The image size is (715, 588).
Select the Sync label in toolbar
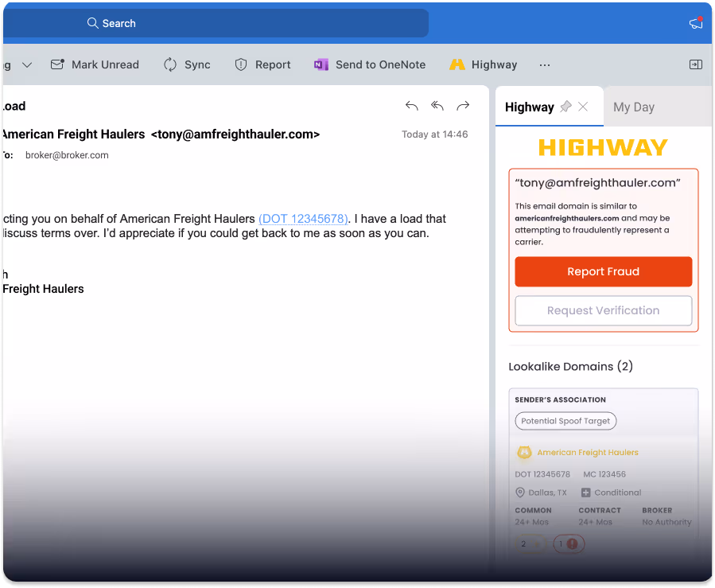[197, 64]
